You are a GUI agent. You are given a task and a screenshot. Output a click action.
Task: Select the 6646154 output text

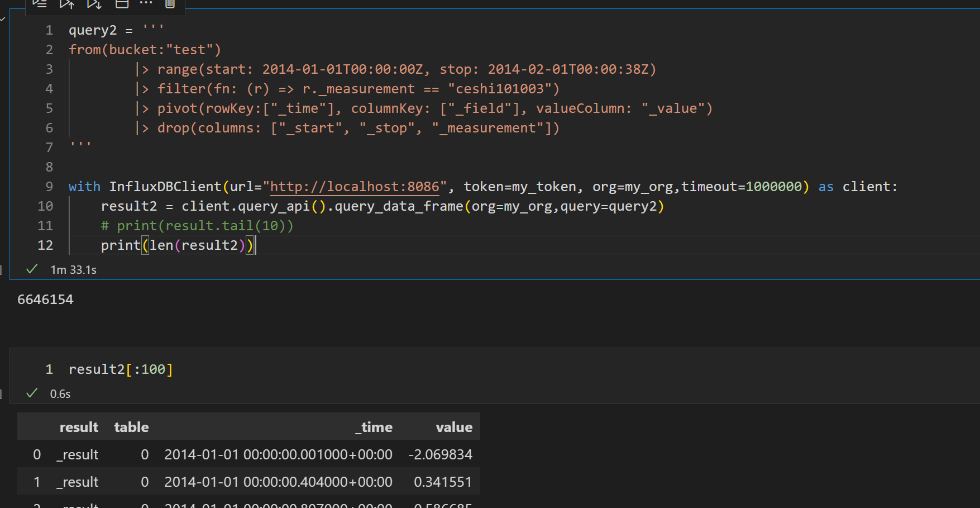(45, 299)
